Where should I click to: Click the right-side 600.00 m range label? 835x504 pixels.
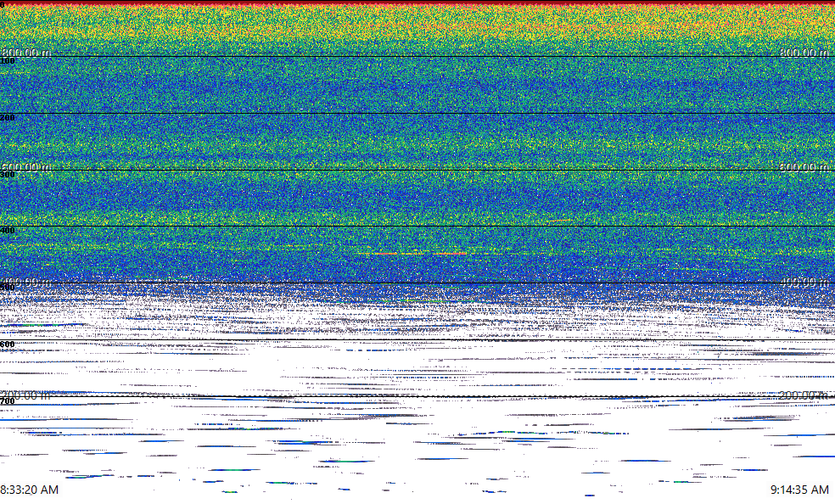[x=804, y=167]
